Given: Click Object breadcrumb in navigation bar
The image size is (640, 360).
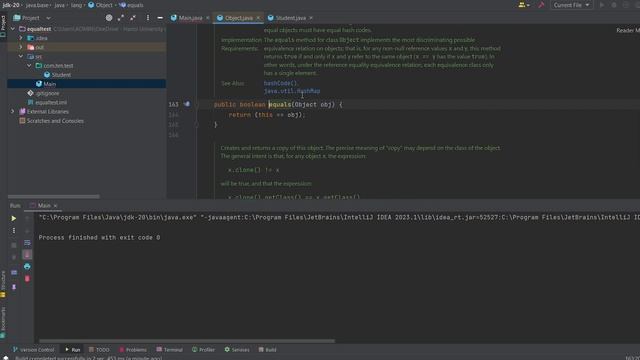Looking at the screenshot, I should [100, 5].
